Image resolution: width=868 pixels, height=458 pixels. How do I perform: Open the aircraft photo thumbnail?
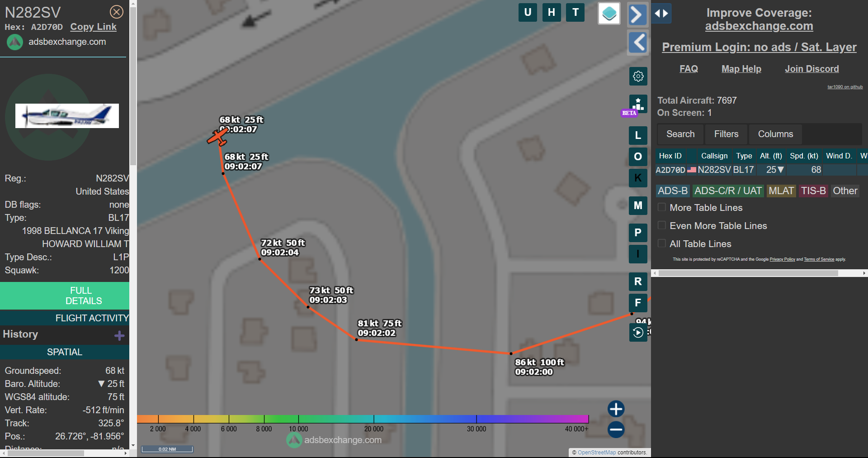(x=67, y=116)
